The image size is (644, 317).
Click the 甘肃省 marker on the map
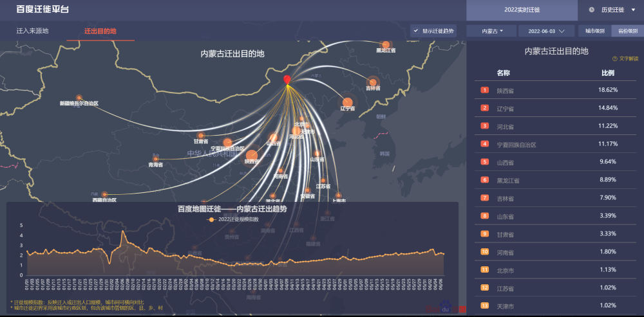201,135
